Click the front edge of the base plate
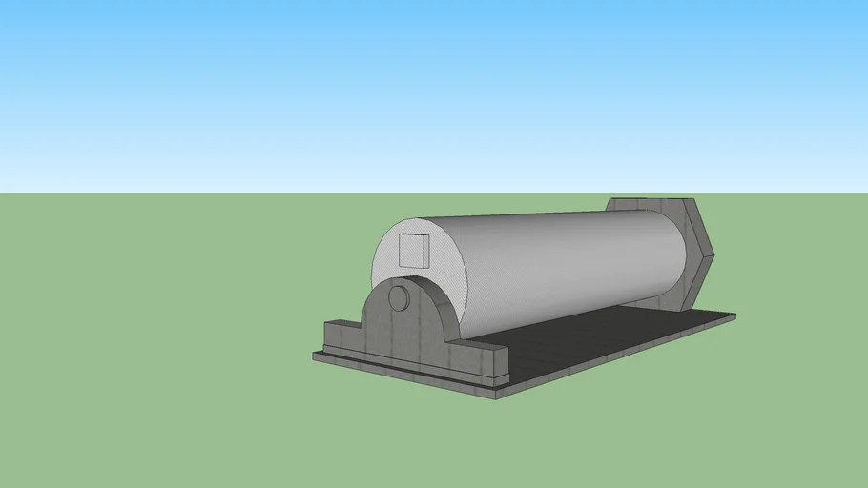 tap(401, 375)
